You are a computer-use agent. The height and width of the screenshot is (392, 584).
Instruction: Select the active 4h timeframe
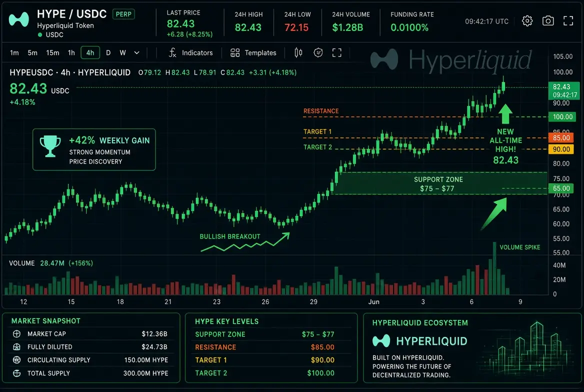click(x=90, y=52)
